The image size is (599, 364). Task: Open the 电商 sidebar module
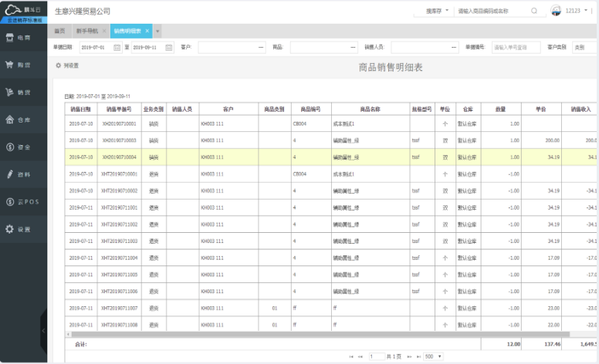[x=23, y=37]
